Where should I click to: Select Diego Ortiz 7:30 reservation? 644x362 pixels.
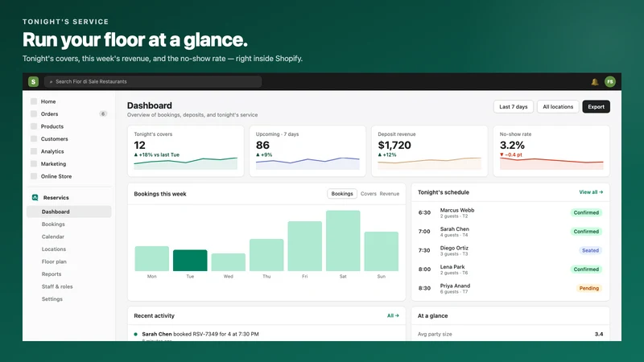click(510, 250)
